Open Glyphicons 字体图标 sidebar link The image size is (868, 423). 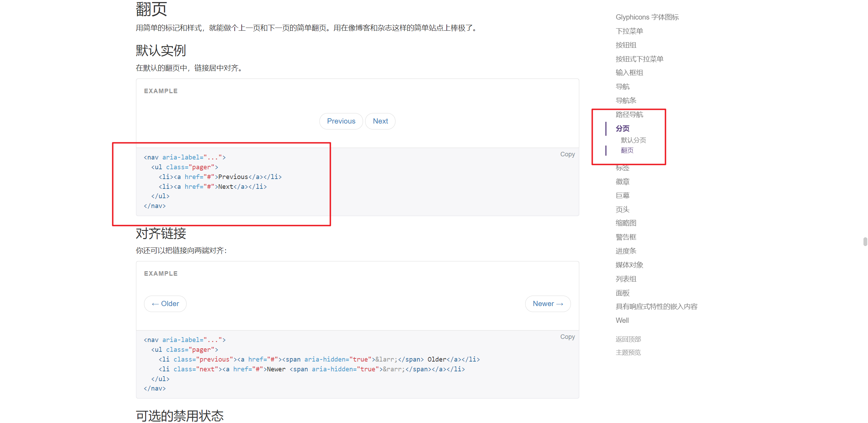coord(647,17)
